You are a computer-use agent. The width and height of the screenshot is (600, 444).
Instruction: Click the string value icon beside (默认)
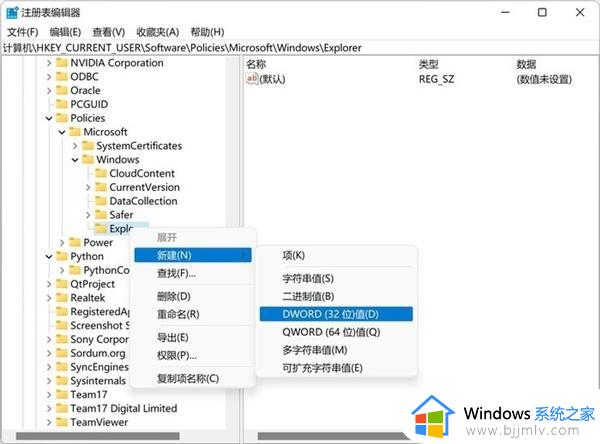[252, 79]
